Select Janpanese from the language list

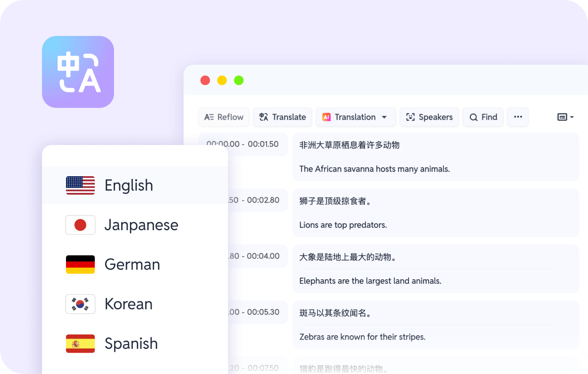click(141, 225)
